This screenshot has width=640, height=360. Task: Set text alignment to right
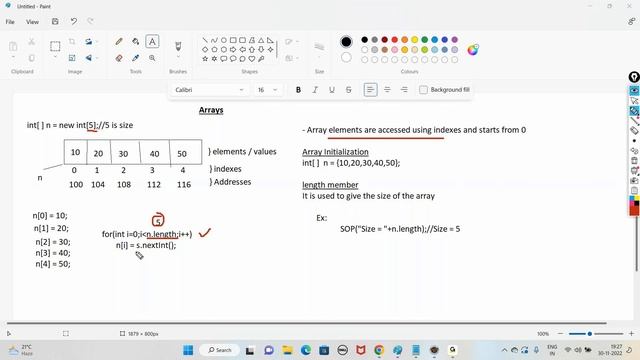click(x=404, y=90)
